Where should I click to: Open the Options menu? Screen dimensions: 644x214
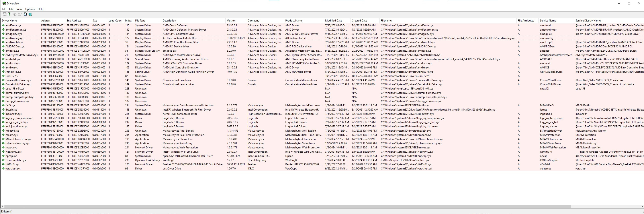tap(30, 9)
